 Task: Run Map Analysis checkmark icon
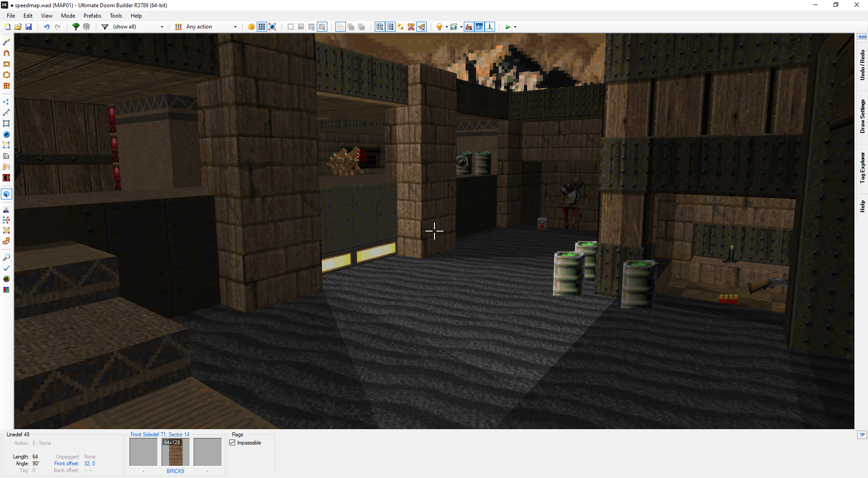(6, 268)
